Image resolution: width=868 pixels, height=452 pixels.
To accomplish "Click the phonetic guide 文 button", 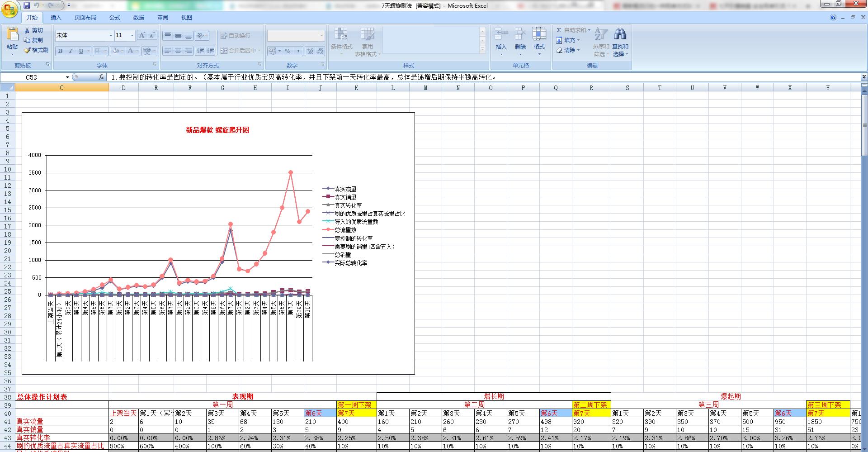I will [147, 51].
